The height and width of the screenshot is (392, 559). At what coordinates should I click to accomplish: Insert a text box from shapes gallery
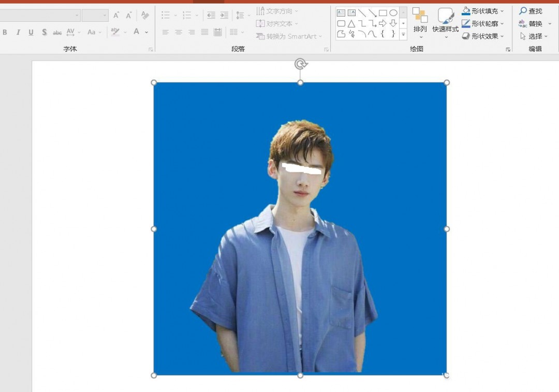click(341, 13)
